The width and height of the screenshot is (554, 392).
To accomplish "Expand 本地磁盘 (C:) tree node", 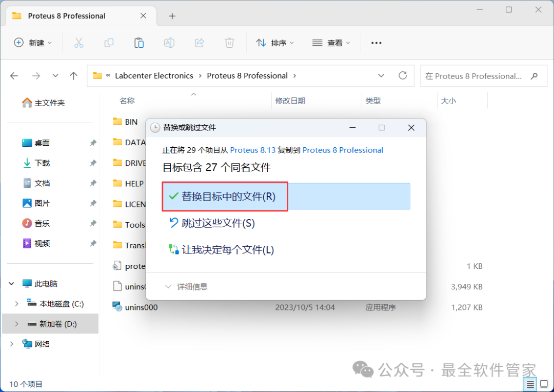I will tap(16, 304).
